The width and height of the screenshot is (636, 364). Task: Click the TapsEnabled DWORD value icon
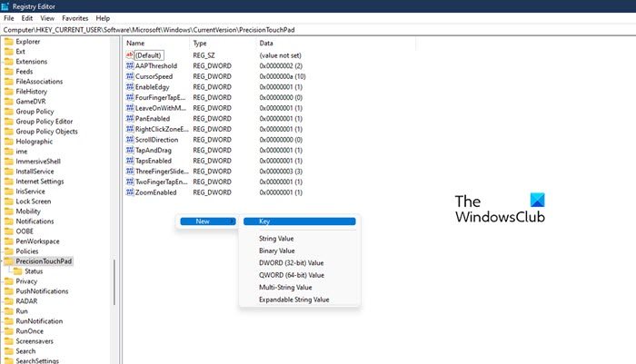(130, 161)
